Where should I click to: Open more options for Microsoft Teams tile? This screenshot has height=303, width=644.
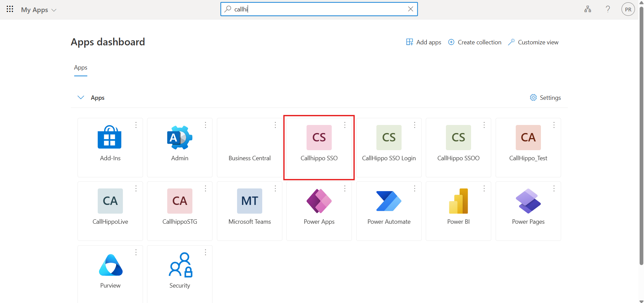tap(275, 188)
